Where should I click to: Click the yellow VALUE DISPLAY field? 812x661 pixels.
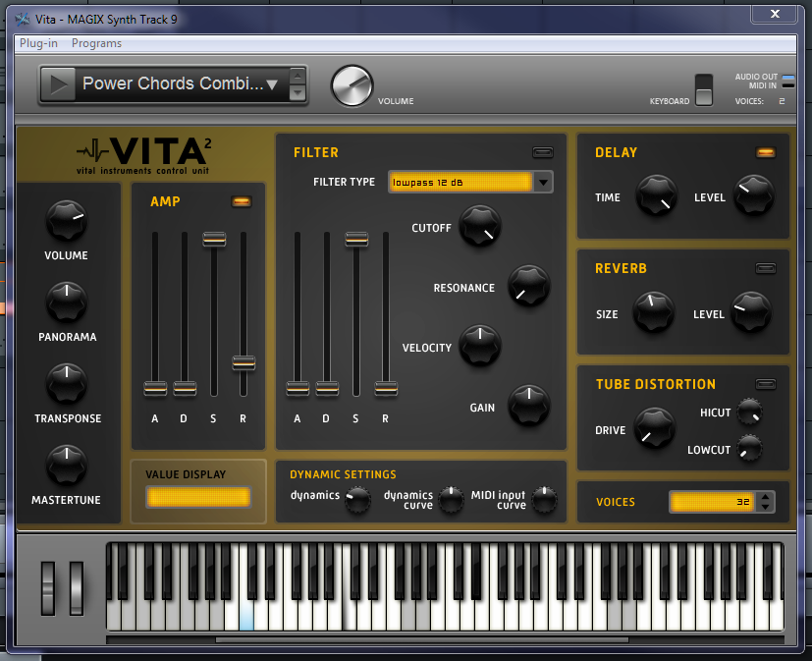[199, 497]
